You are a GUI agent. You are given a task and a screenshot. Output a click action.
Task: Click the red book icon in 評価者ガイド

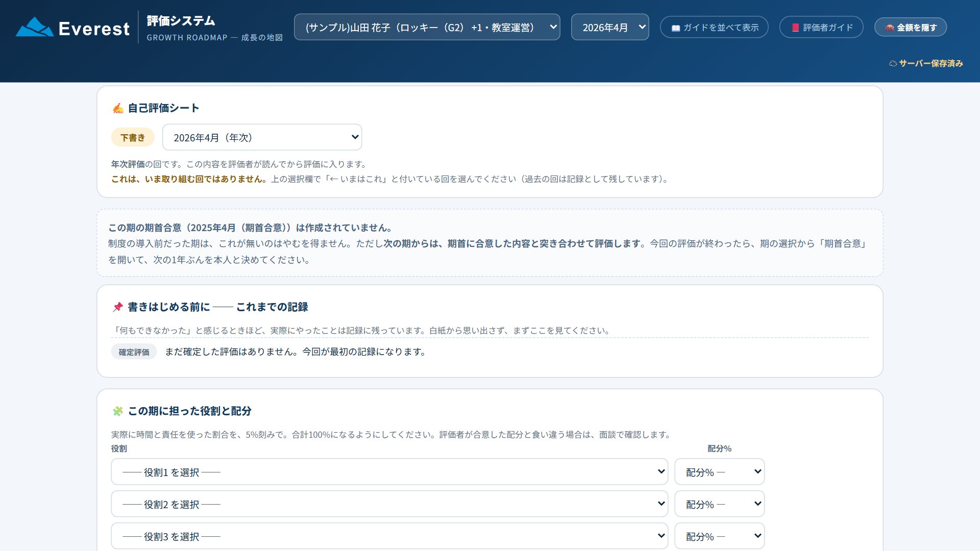pyautogui.click(x=795, y=28)
